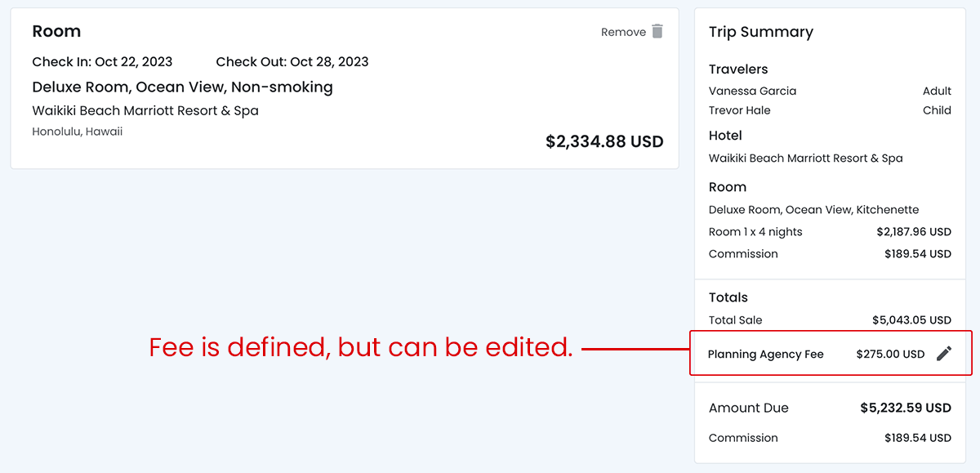The width and height of the screenshot is (980, 473).
Task: Open Deluxe Room, Ocean View, Non-smoking title
Action: pyautogui.click(x=182, y=87)
